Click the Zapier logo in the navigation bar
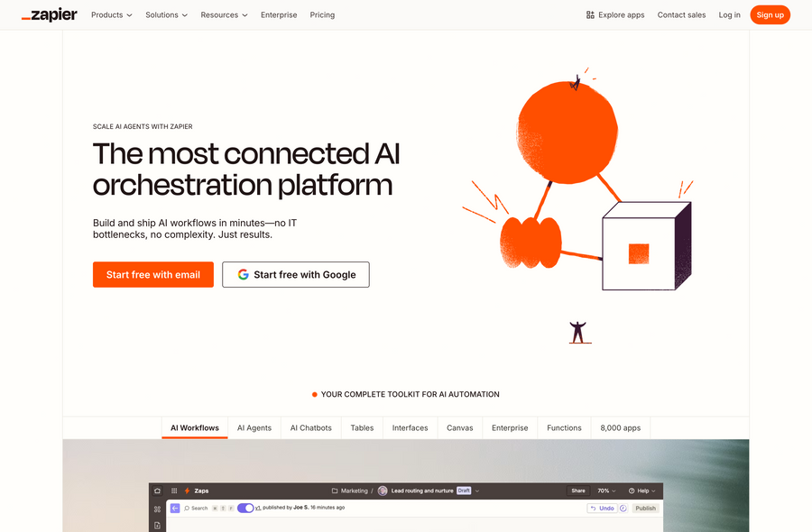The image size is (812, 532). 49,14
